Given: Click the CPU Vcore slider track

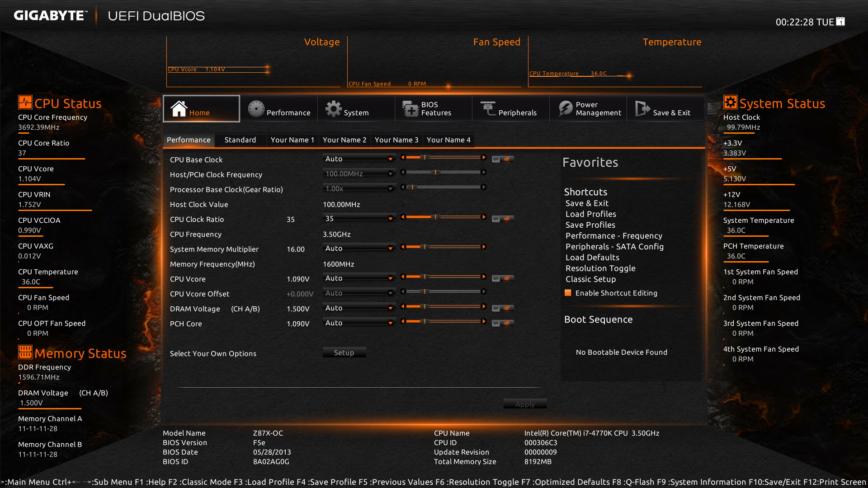Looking at the screenshot, I should (x=443, y=277).
